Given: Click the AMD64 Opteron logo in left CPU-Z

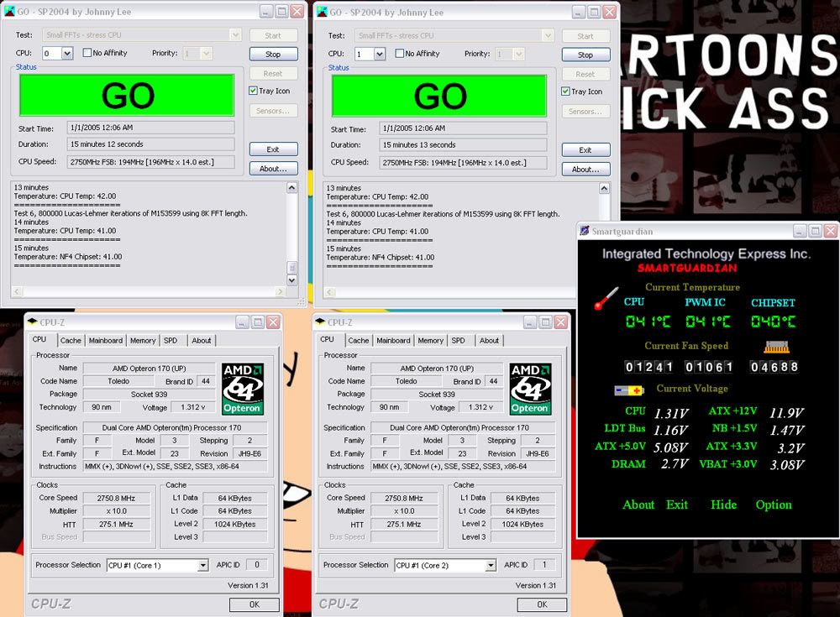Looking at the screenshot, I should [x=243, y=389].
